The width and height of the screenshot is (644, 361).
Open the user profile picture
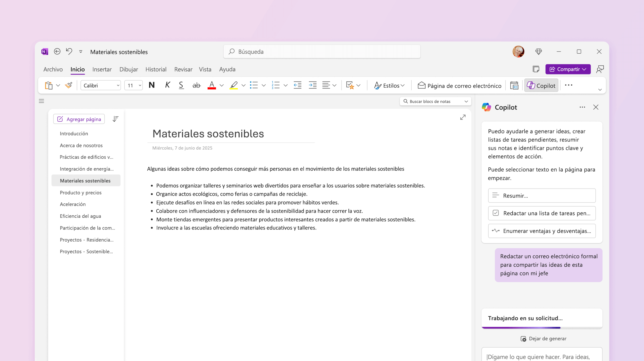click(x=518, y=52)
